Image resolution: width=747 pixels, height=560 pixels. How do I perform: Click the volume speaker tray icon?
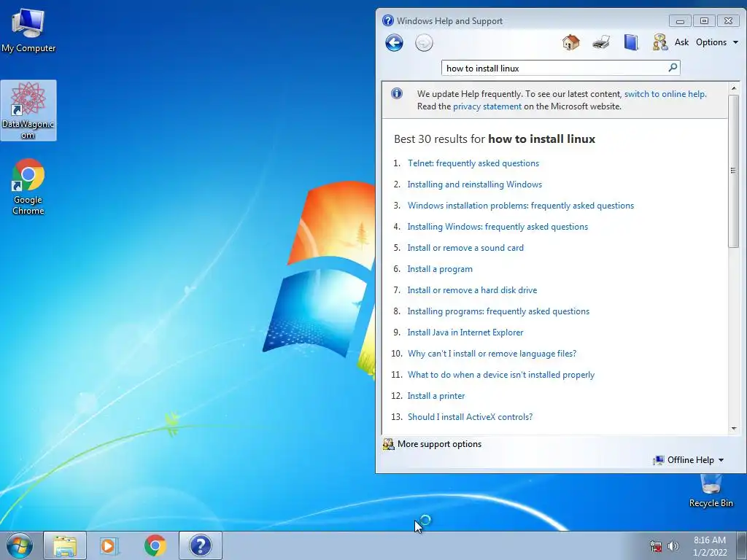tap(673, 546)
